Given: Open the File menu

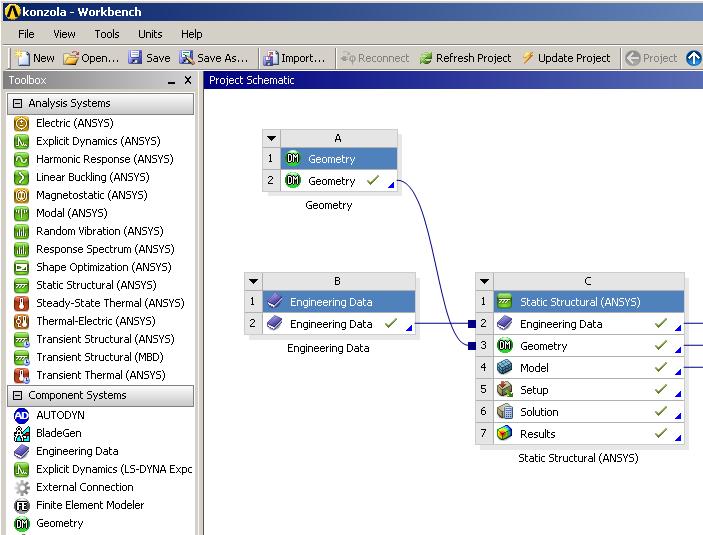Looking at the screenshot, I should (x=26, y=34).
